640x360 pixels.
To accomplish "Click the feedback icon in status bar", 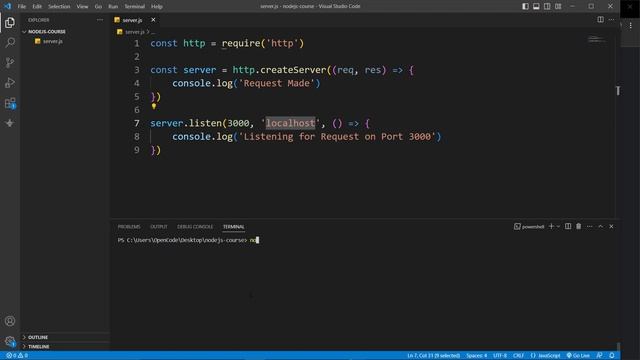I will tap(599, 356).
